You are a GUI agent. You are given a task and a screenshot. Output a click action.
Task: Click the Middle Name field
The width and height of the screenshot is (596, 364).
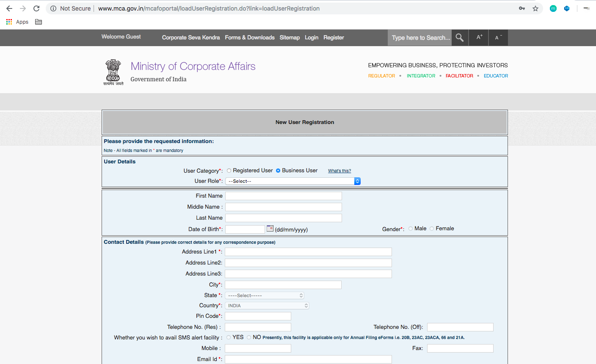click(284, 207)
